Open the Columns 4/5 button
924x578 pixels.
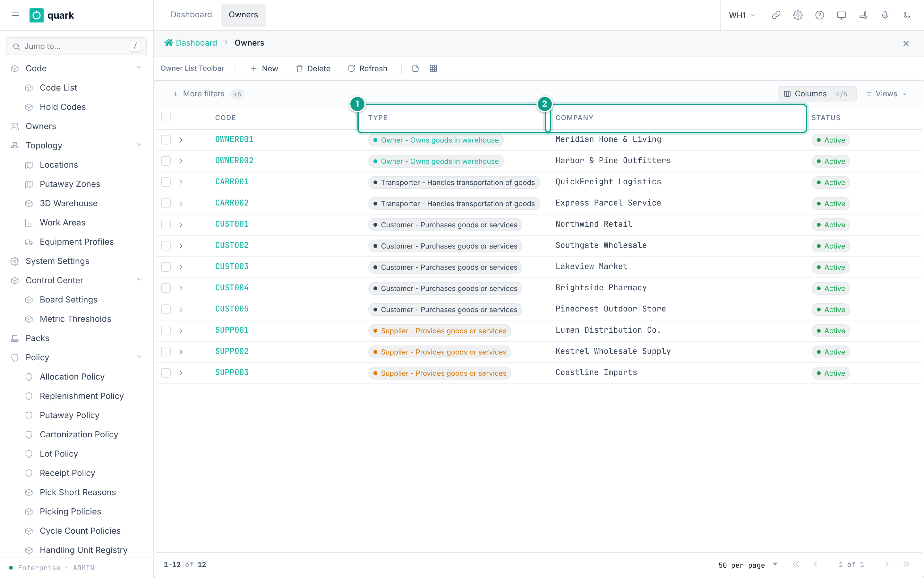(x=817, y=94)
